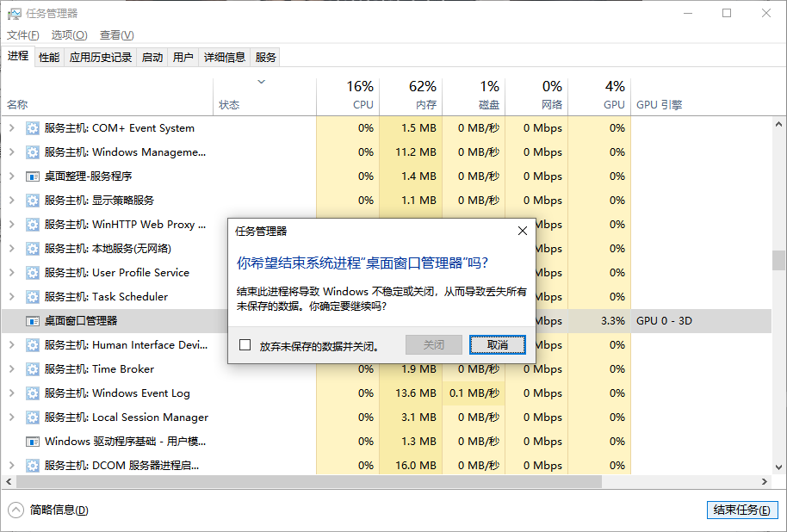This screenshot has width=787, height=532.
Task: Sort processes by the 内存 column header
Action: [411, 96]
